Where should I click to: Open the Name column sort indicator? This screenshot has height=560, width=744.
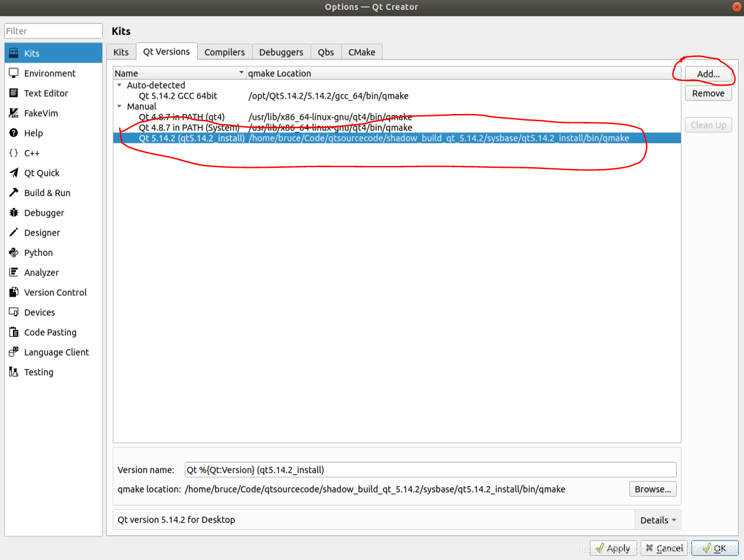click(x=241, y=73)
